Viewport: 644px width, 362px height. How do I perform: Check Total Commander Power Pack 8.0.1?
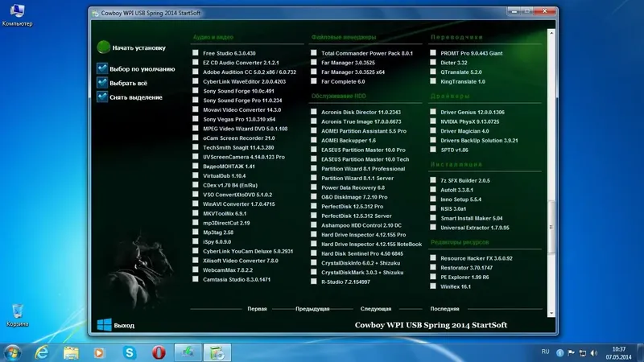pos(314,52)
